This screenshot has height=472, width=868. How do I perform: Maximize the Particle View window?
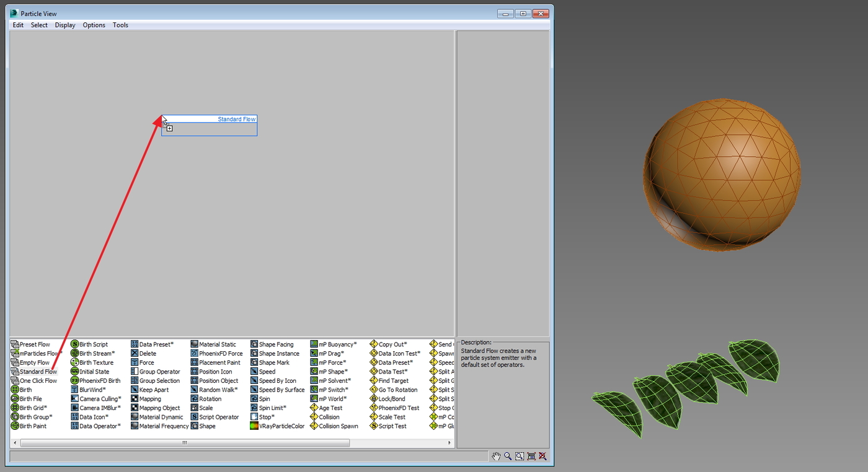tap(523, 13)
